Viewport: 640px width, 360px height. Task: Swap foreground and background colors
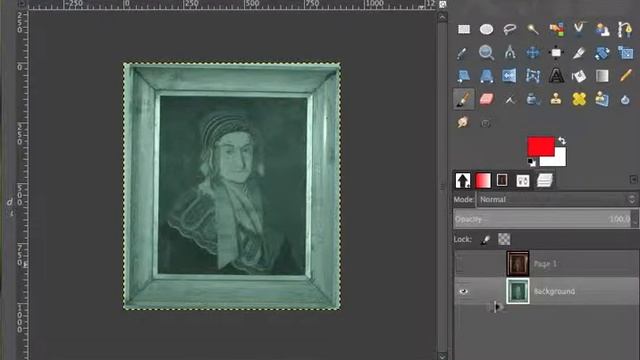tap(562, 141)
